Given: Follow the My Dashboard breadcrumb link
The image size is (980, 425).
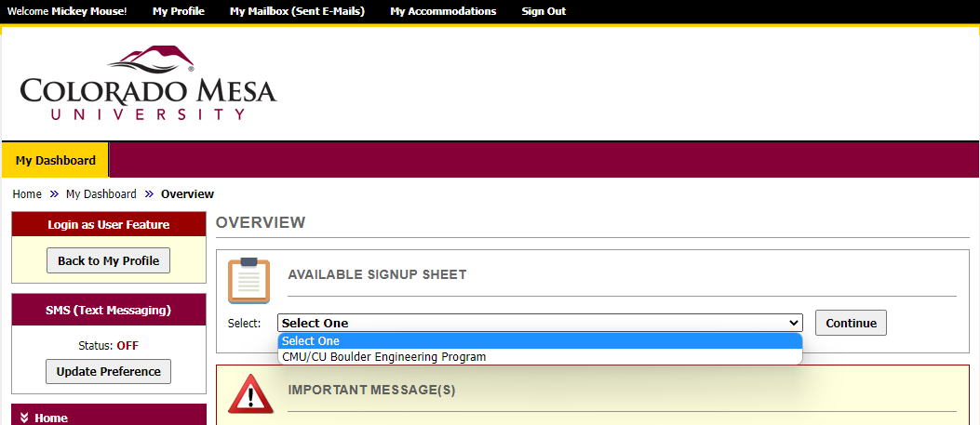Looking at the screenshot, I should click(x=101, y=194).
